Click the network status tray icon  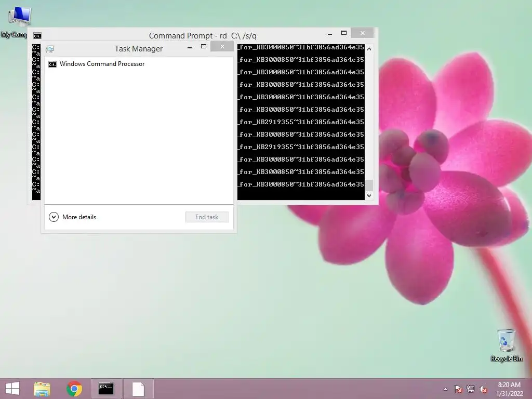[471, 390]
